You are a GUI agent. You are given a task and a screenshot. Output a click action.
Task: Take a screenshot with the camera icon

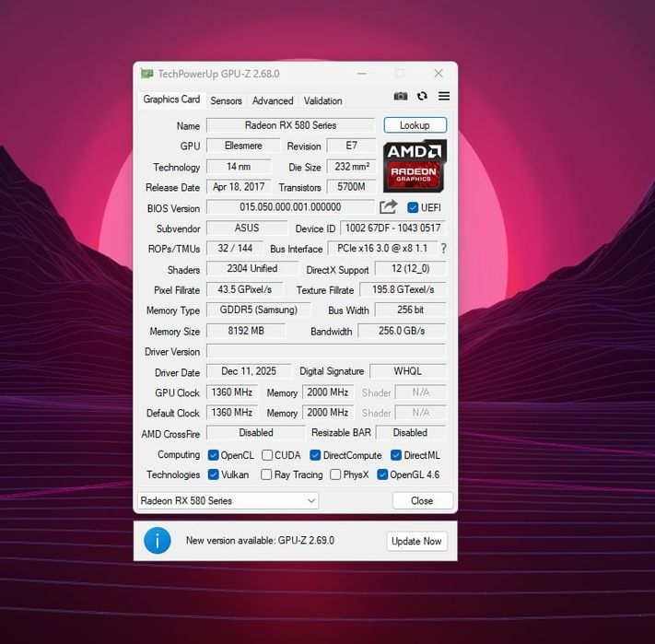400,96
